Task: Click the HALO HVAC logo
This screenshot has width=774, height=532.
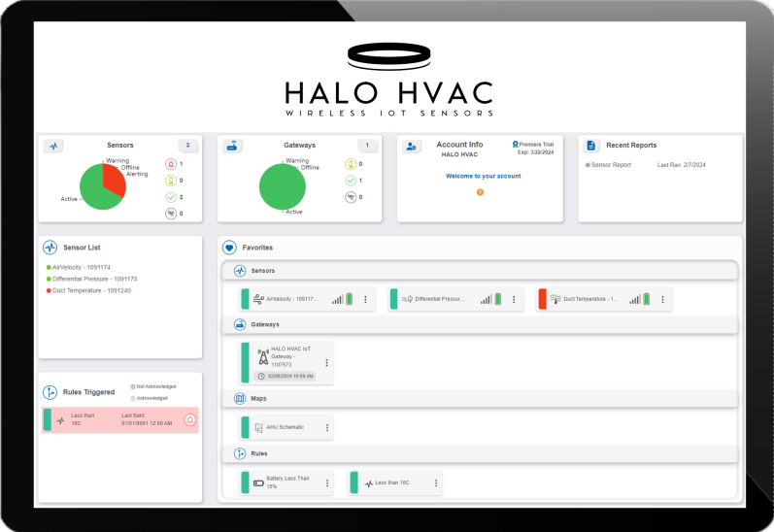Action: (x=389, y=80)
